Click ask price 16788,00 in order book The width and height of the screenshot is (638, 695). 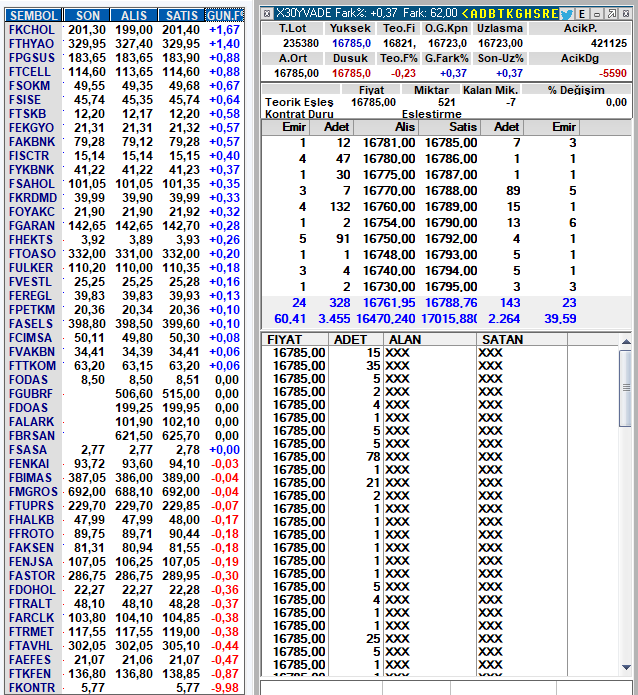(x=451, y=191)
